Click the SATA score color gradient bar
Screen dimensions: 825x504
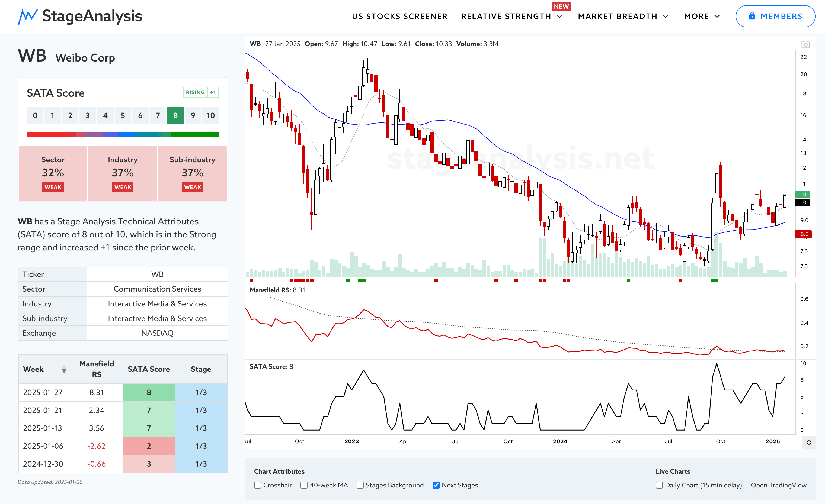click(x=123, y=134)
